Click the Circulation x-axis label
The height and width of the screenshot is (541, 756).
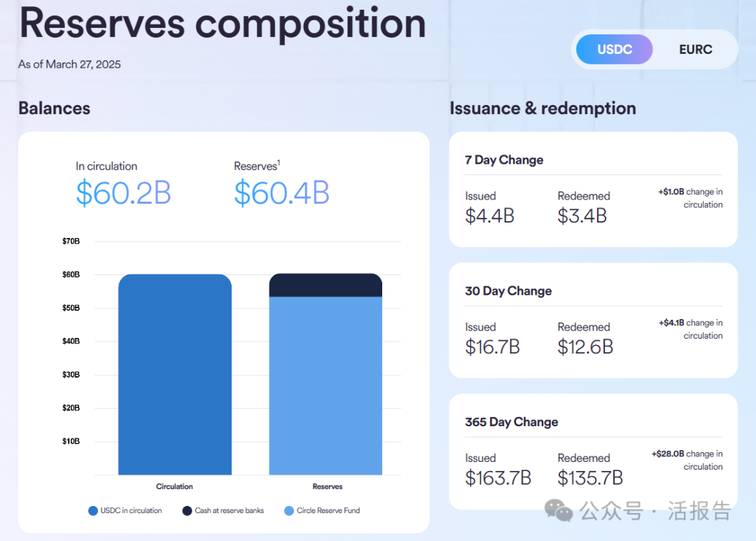(x=174, y=486)
